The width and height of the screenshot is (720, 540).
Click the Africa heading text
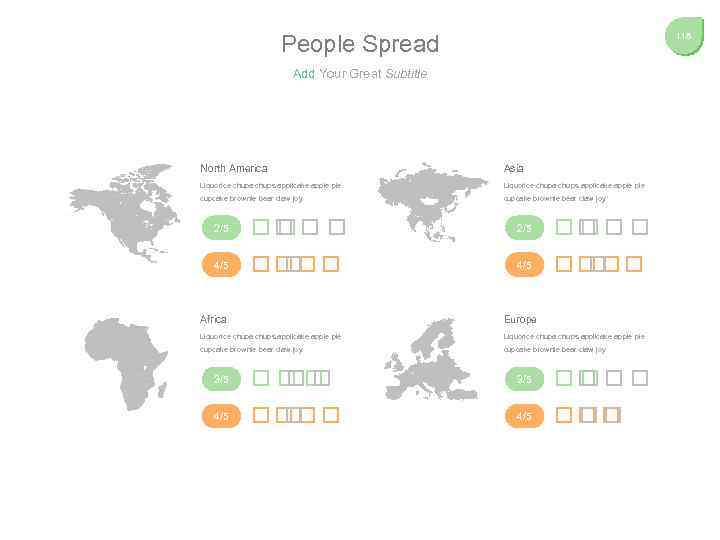click(x=213, y=319)
